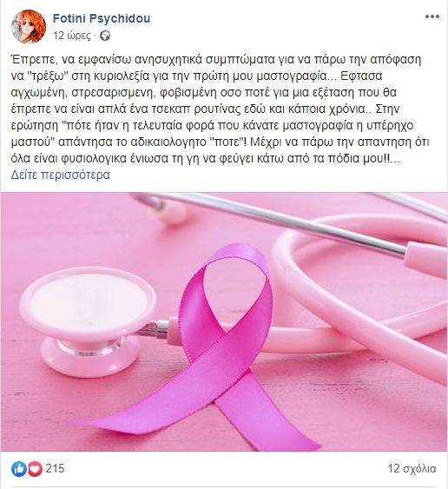Open the three-dot post options menu

click(432, 17)
